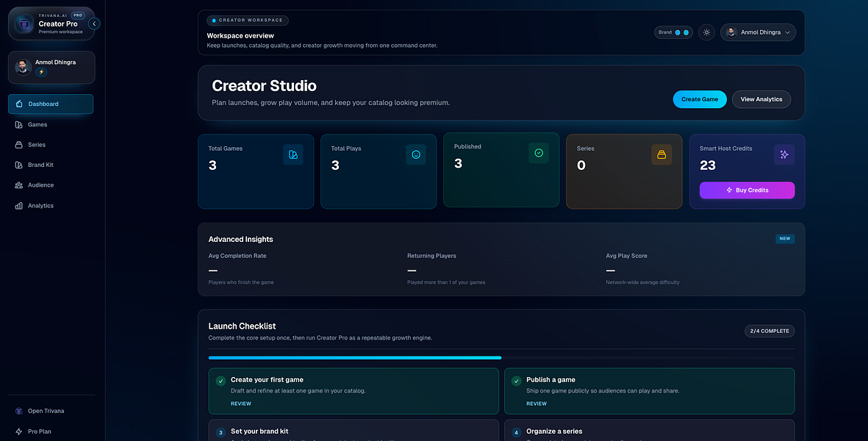Click the Creator Studio heading
Image resolution: width=868 pixels, height=441 pixels.
coord(264,86)
